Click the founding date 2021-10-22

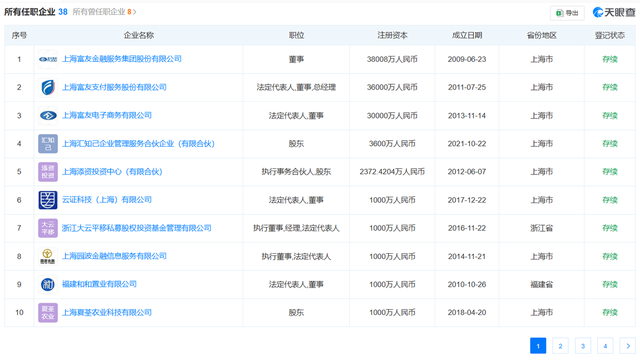pos(467,144)
